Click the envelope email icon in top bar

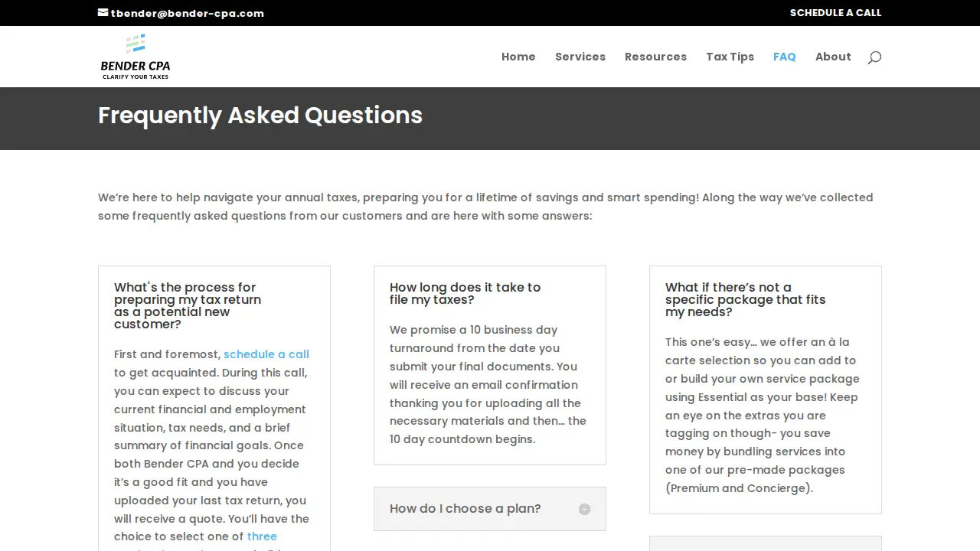(x=103, y=13)
